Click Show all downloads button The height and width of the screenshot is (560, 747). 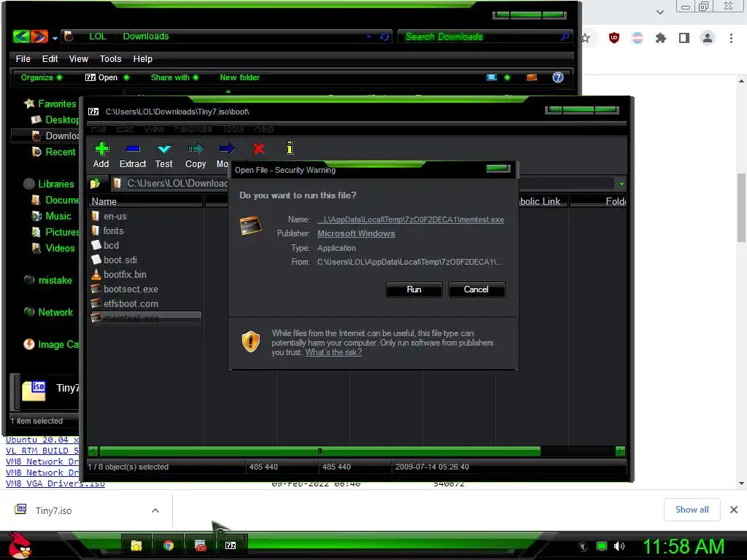[x=692, y=510]
